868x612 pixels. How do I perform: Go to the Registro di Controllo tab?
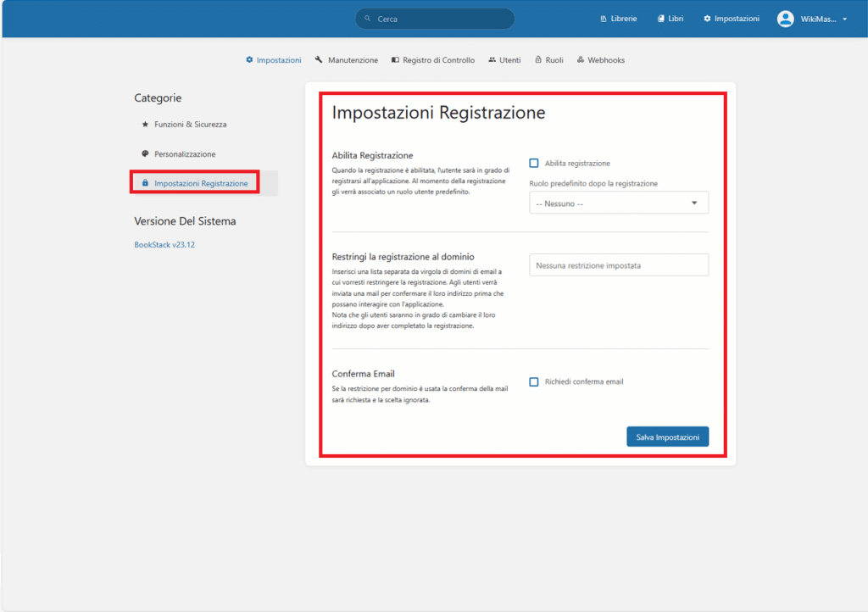[x=433, y=60]
